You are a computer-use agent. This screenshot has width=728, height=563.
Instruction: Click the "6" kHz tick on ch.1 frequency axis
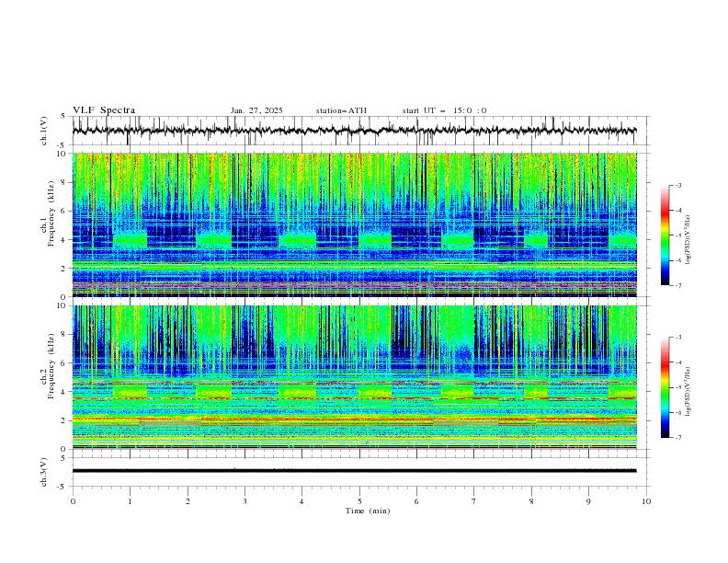point(64,211)
